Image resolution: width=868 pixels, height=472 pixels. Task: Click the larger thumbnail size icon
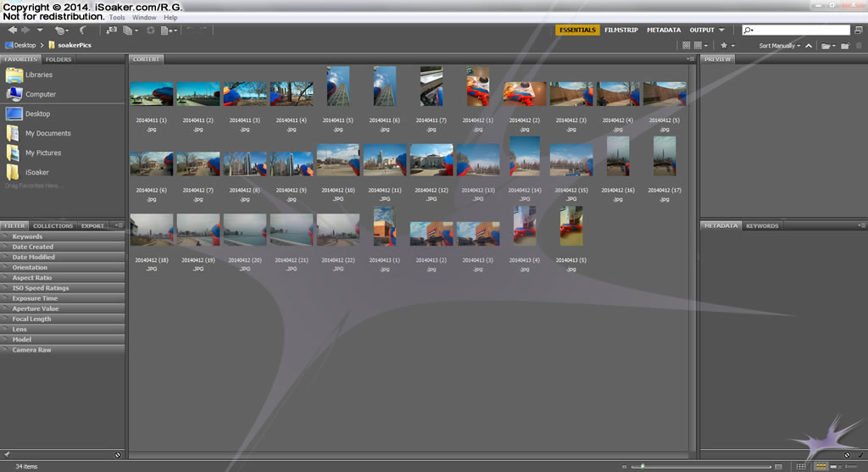[x=778, y=466]
